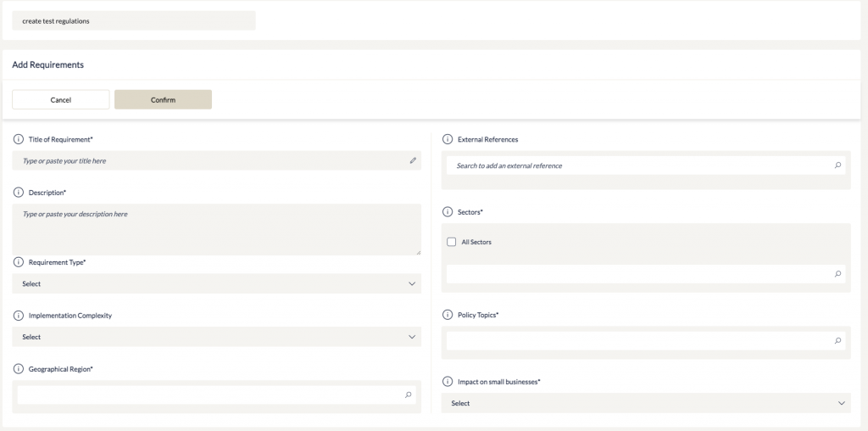868x431 pixels.
Task: Click the Confirm button
Action: [164, 100]
